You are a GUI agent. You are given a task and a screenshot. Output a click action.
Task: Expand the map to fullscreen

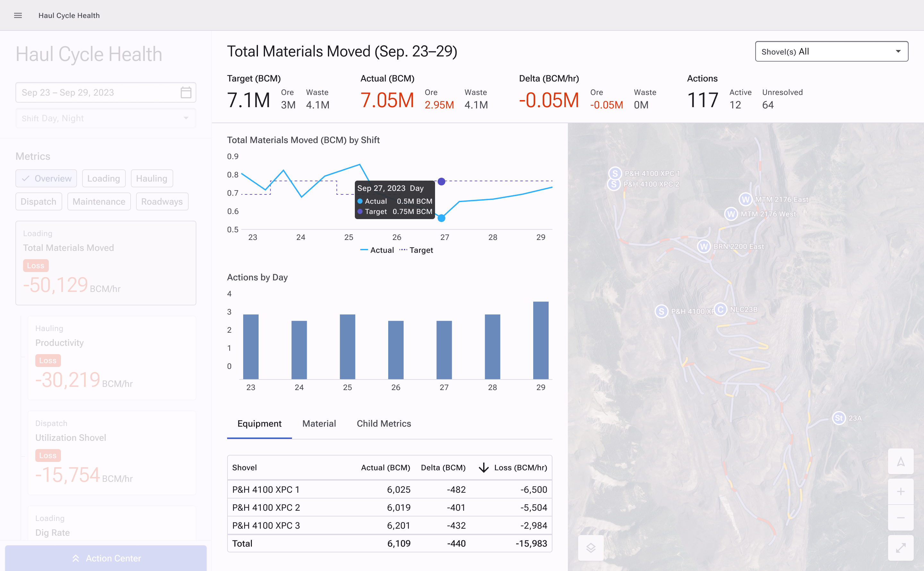[x=901, y=548]
